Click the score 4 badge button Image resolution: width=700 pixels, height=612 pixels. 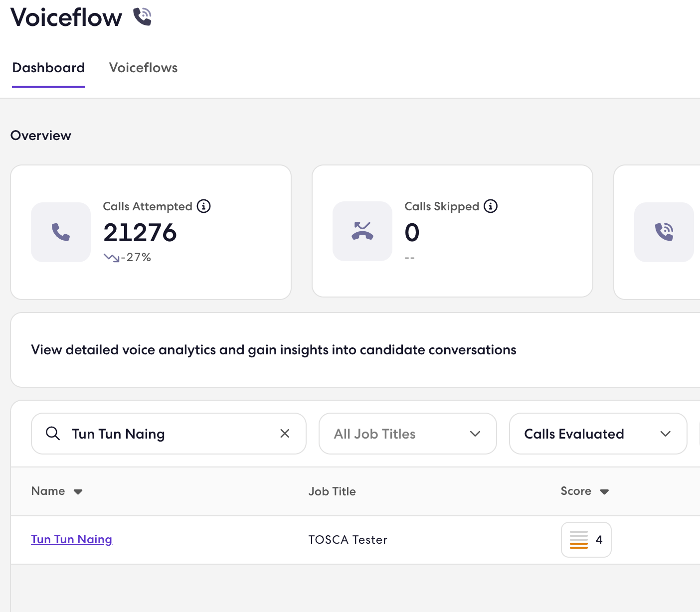[x=586, y=540]
